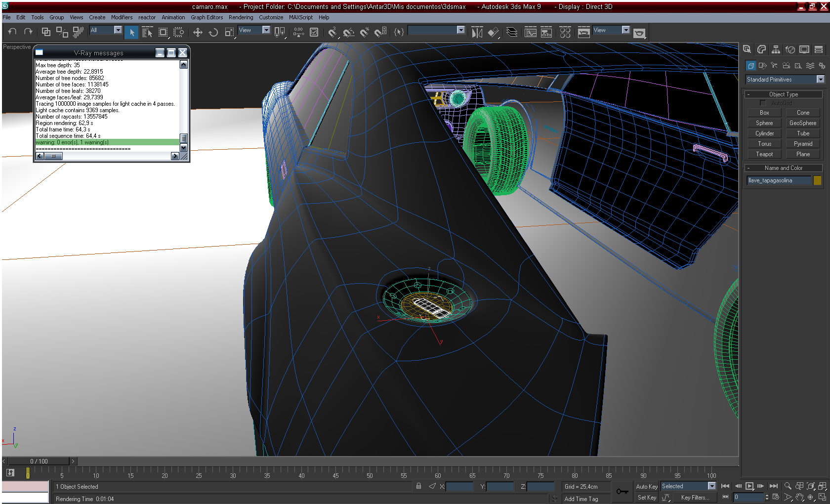This screenshot has width=830, height=504.
Task: Toggle the Auto Key animation mode
Action: tap(646, 487)
